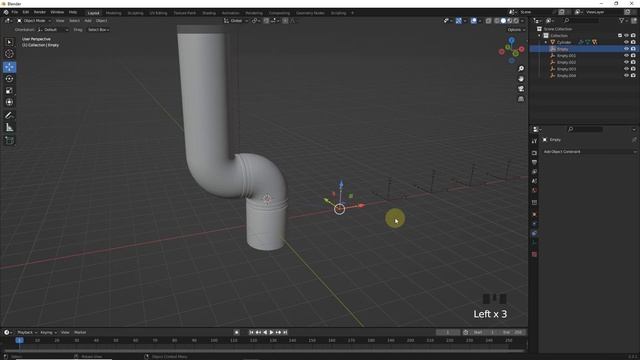Screen dimensions: 640x360
Task: Toggle viewport gizmos display
Action: [x=458, y=20]
